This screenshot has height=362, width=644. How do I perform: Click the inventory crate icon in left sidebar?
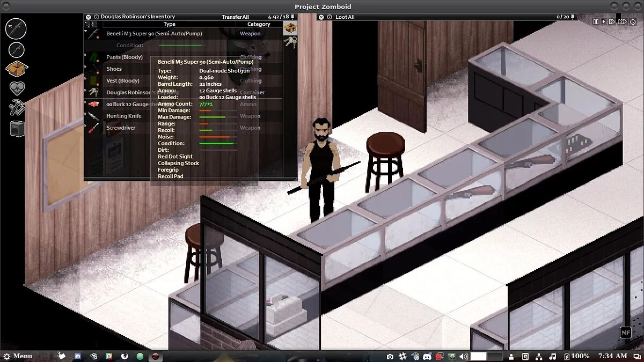(17, 69)
